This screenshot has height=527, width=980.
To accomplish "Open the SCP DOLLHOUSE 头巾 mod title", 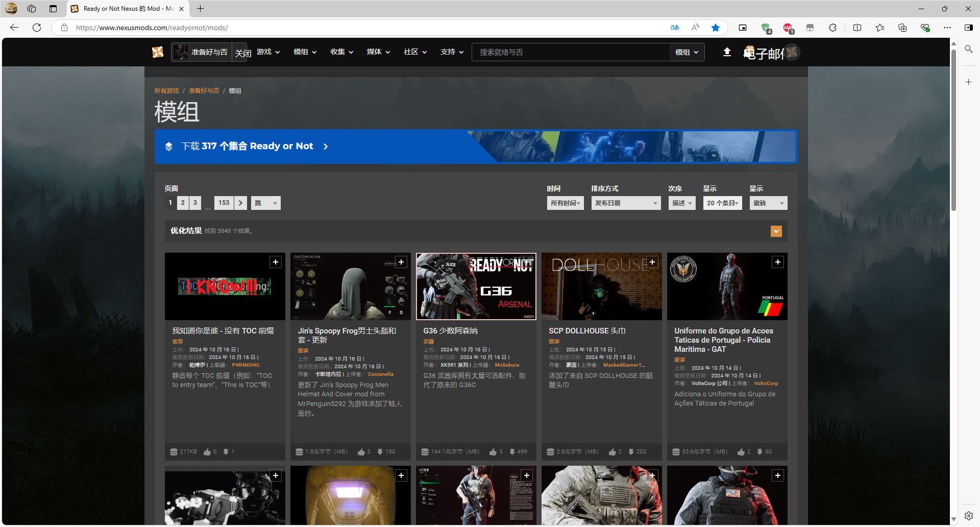I will coord(587,331).
